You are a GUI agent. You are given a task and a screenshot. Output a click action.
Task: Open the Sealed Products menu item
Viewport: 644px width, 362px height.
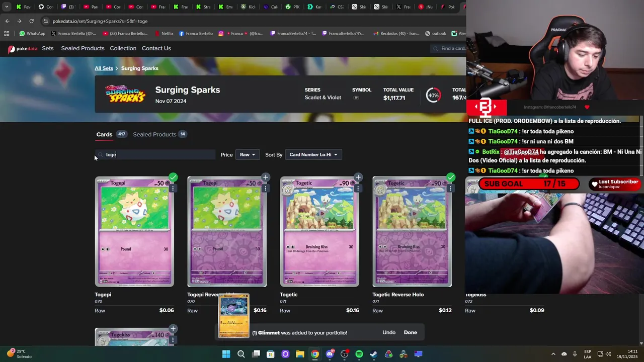(x=83, y=48)
